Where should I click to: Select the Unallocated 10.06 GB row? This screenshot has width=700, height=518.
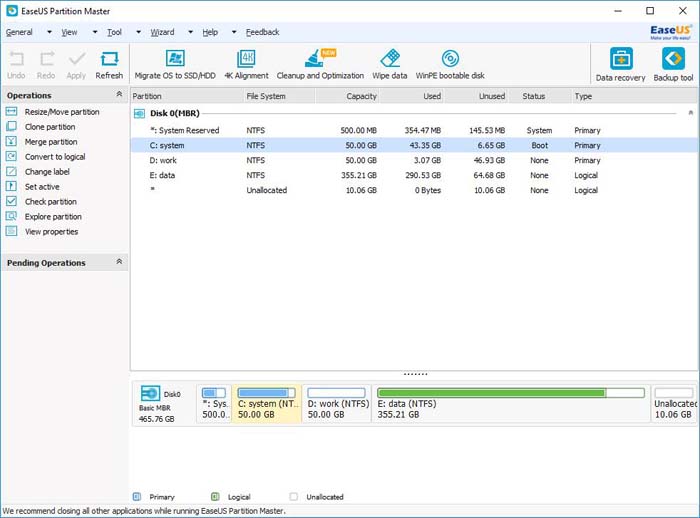pyautogui.click(x=415, y=190)
